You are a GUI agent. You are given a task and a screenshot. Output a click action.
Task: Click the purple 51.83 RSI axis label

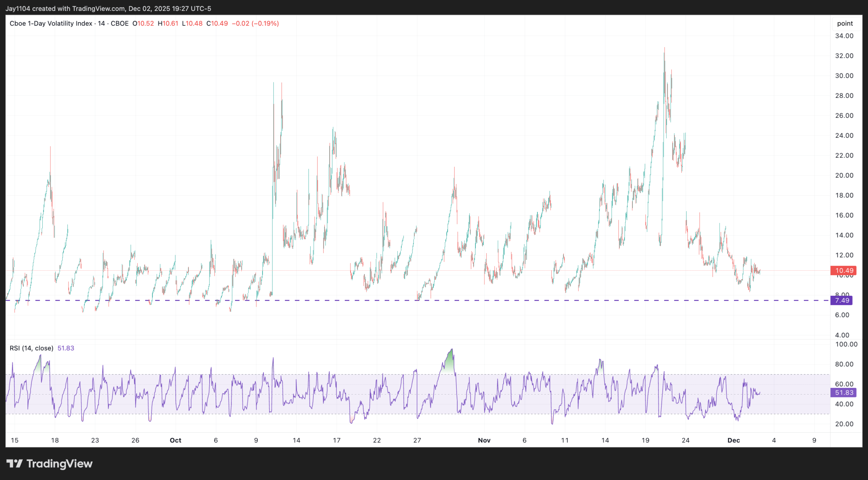[x=844, y=393]
